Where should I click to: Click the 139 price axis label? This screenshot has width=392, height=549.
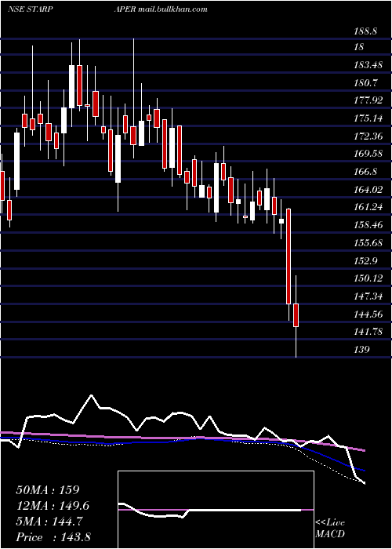(362, 350)
